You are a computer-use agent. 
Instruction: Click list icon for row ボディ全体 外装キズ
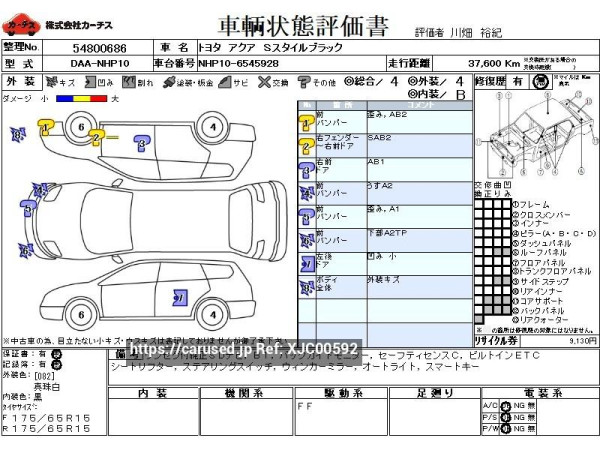[306, 289]
